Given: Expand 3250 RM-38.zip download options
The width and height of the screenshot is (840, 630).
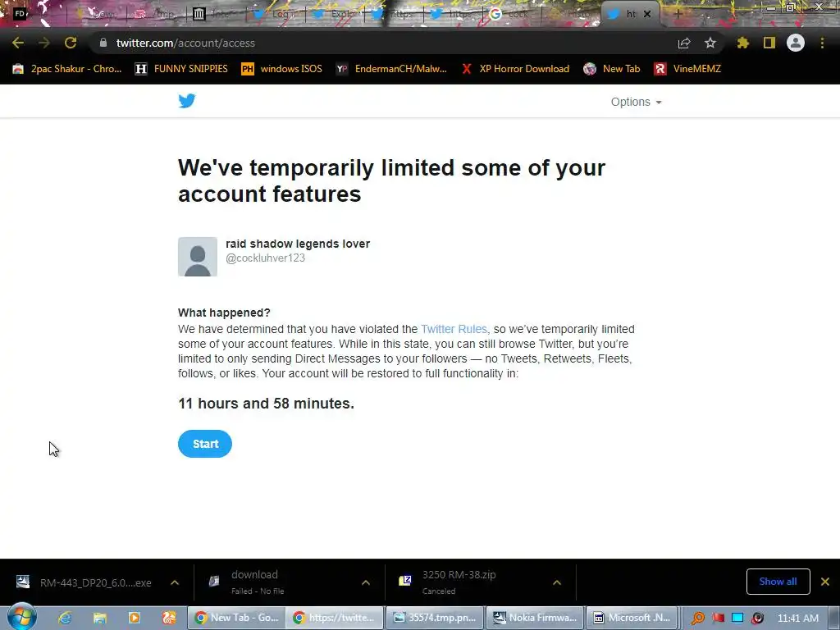Looking at the screenshot, I should 557,582.
